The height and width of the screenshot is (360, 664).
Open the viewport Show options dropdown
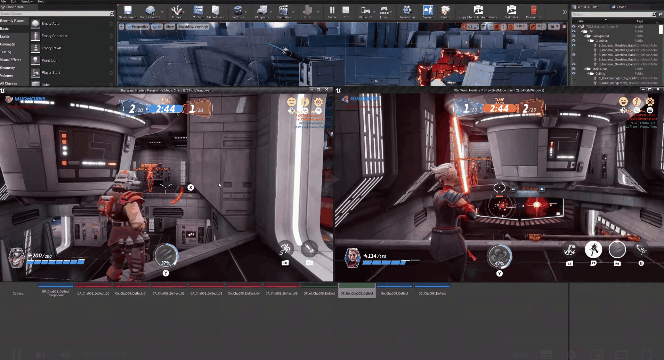(x=170, y=26)
